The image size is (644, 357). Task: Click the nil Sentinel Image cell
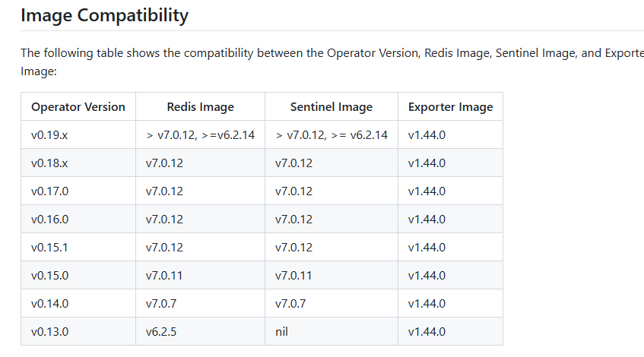[x=332, y=331]
